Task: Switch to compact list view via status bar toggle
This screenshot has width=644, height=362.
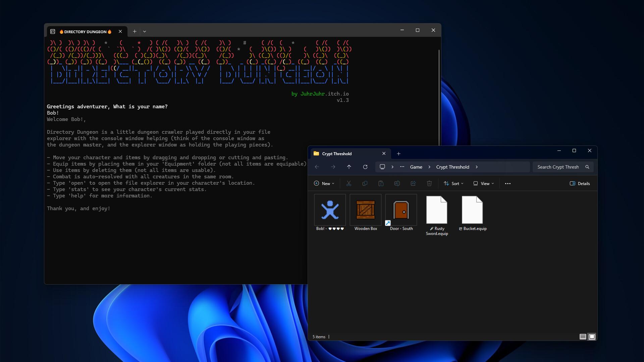Action: click(x=583, y=337)
